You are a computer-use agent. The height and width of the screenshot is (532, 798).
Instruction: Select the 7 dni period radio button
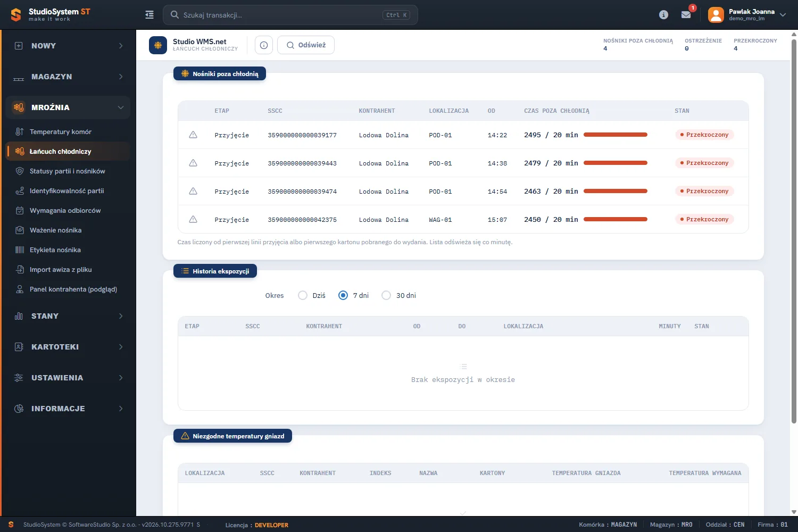pyautogui.click(x=343, y=295)
